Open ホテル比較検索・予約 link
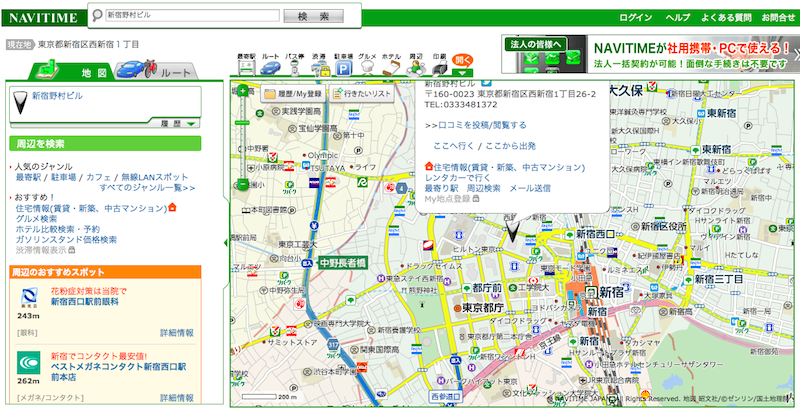This screenshot has width=800, height=409. tap(58, 229)
